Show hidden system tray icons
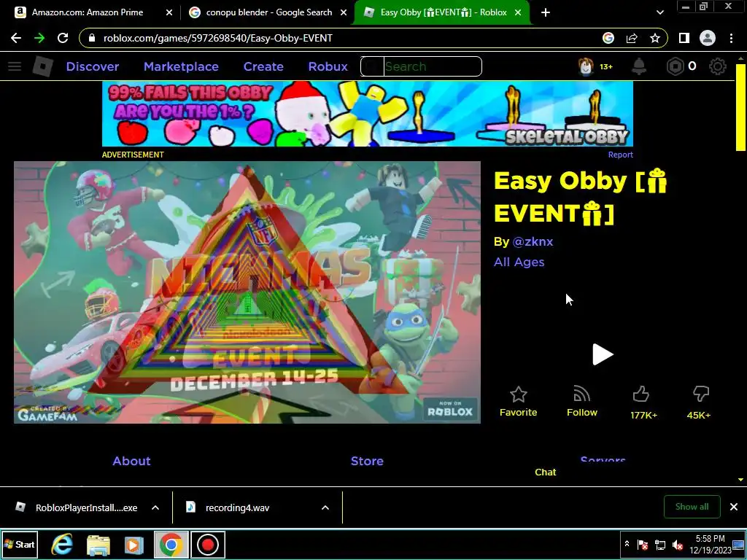This screenshot has height=560, width=747. tap(627, 544)
